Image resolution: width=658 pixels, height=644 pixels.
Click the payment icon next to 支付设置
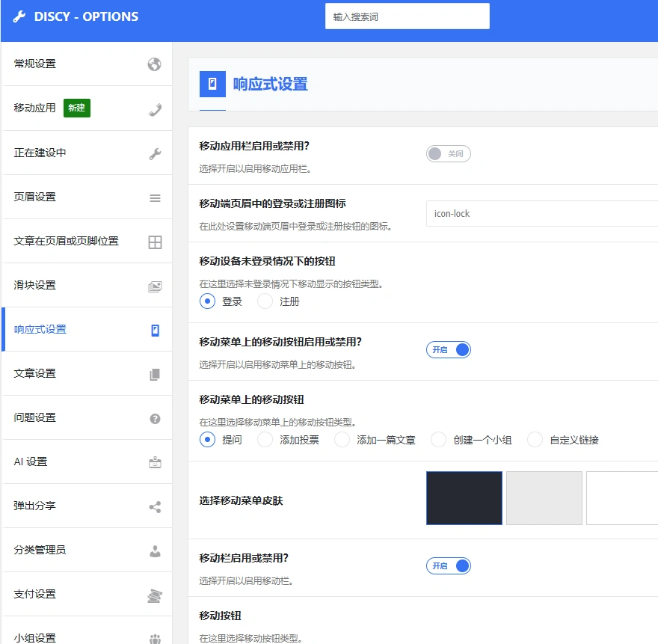click(155, 594)
